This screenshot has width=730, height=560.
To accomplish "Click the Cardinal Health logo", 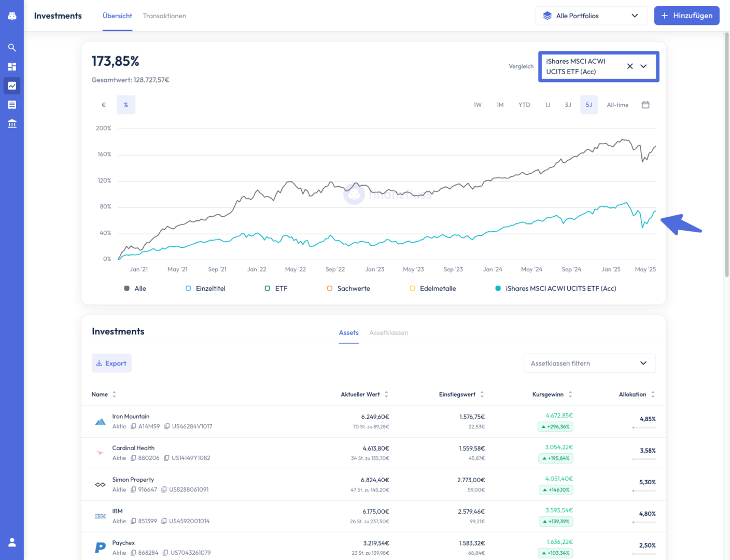I will pyautogui.click(x=101, y=453).
